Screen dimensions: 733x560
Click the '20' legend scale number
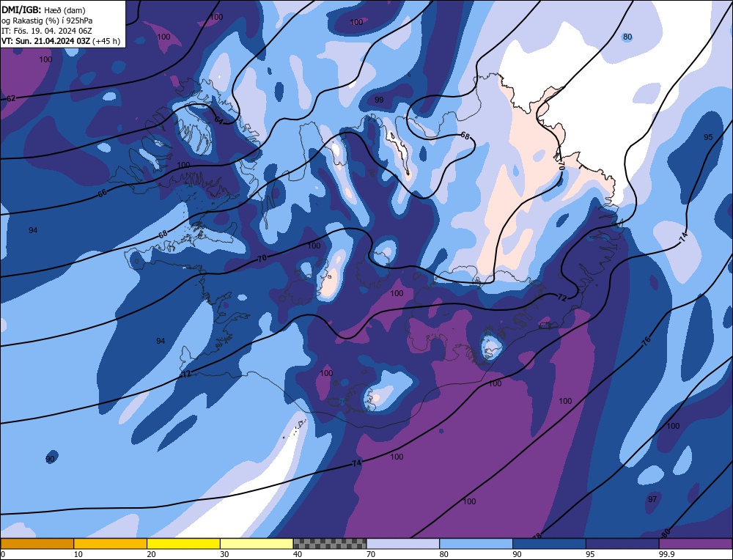pos(151,554)
